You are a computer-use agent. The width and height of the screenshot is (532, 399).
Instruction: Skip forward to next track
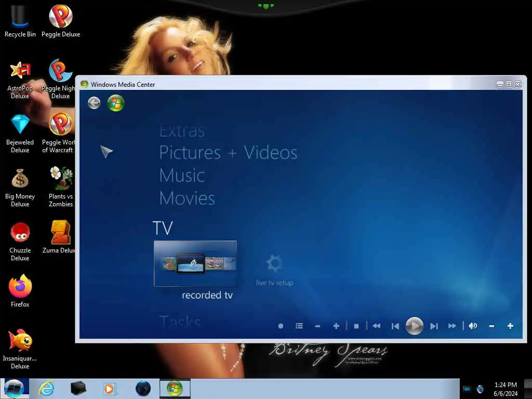coord(434,326)
